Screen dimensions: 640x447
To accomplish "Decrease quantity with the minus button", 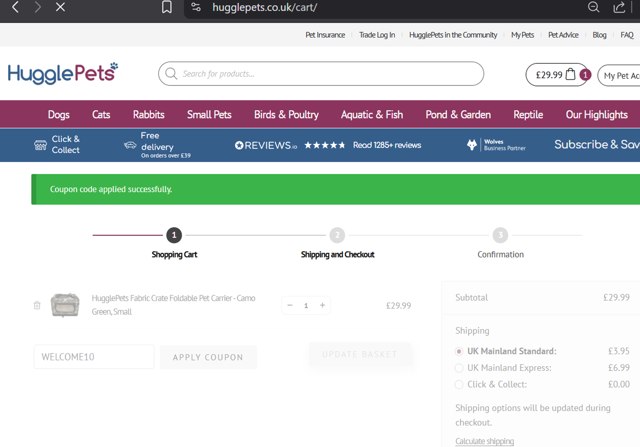I will pos(290,305).
